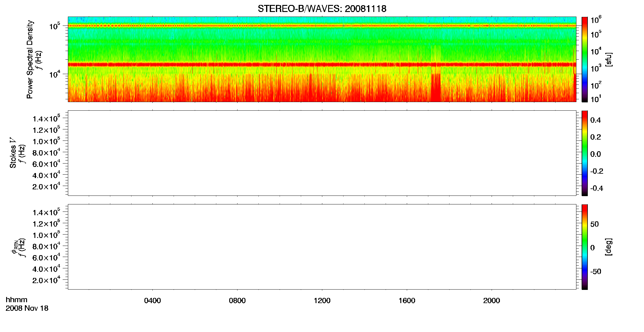Image resolution: width=644 pixels, height=332 pixels.
Task: Click the solid red burst near 1730
Action: point(436,88)
